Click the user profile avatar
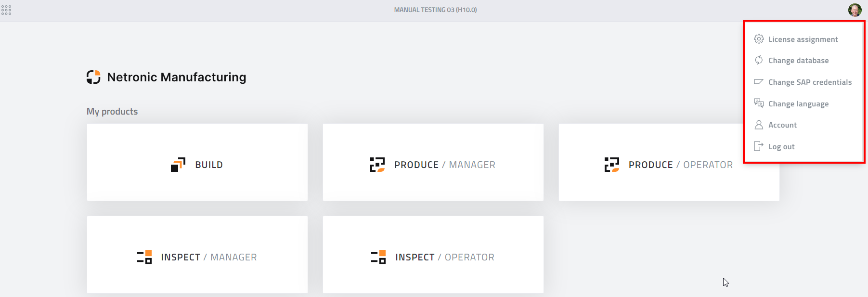Viewport: 868px width, 297px height. pyautogui.click(x=855, y=10)
